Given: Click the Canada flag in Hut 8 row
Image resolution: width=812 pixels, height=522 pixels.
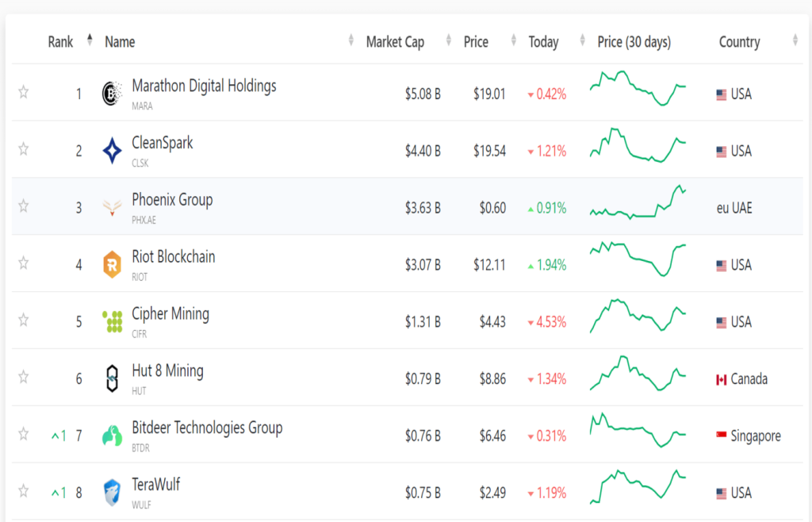Looking at the screenshot, I should click(722, 379).
